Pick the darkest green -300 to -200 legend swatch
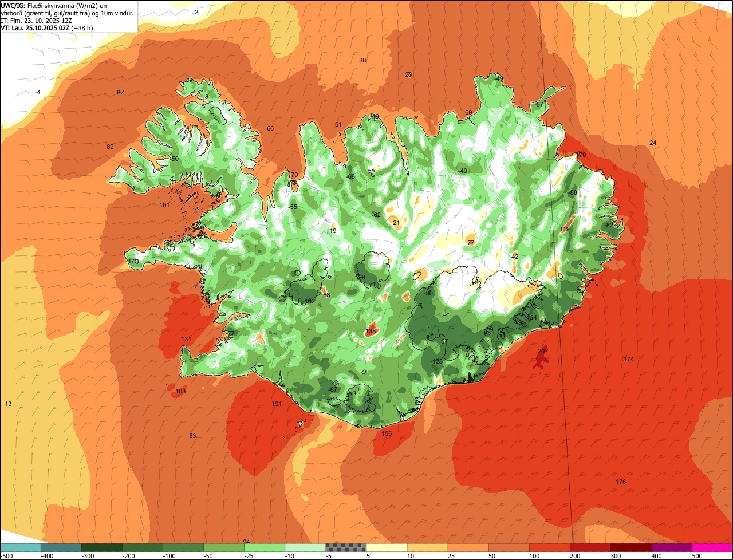 [x=102, y=547]
